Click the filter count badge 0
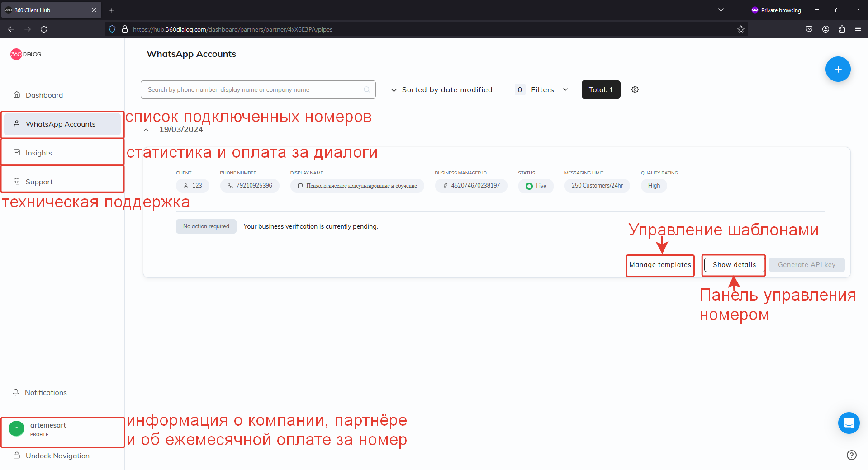 [x=520, y=89]
